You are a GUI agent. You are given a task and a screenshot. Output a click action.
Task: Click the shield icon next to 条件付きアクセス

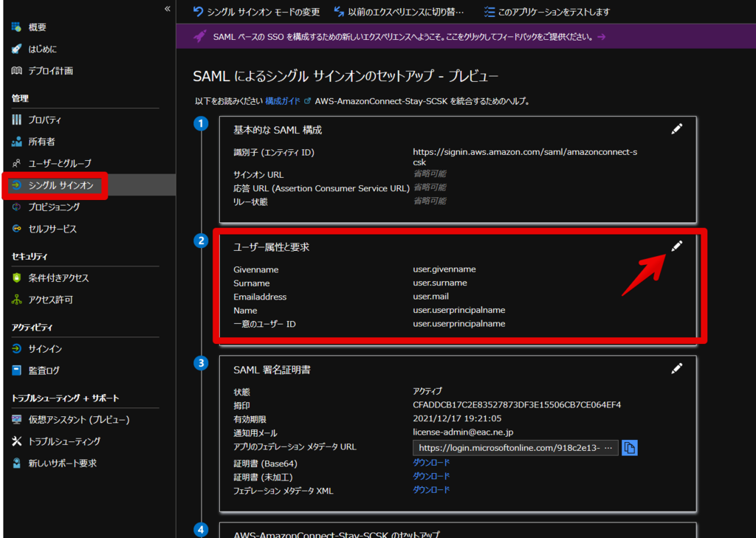[x=17, y=278]
